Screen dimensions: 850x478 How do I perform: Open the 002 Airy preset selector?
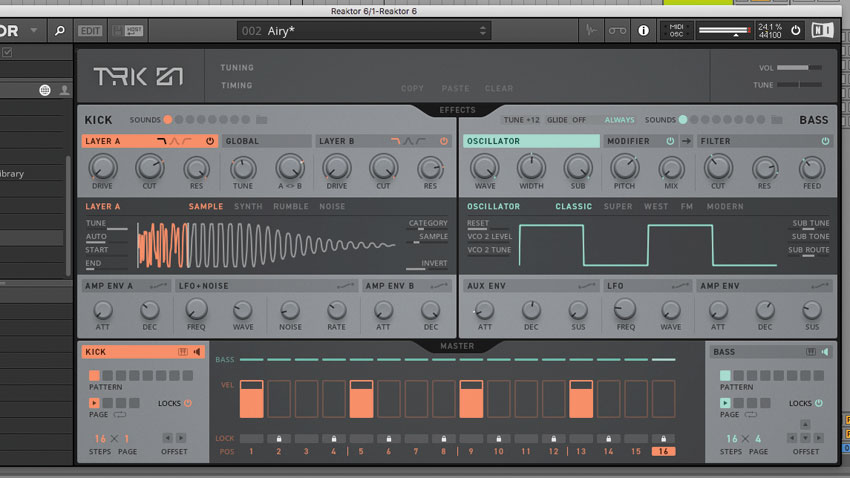coord(363,31)
